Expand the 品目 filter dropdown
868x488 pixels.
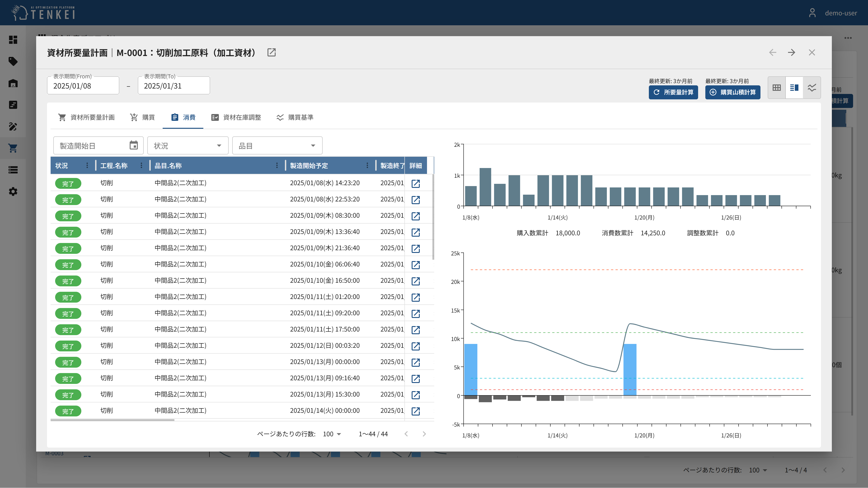point(277,145)
